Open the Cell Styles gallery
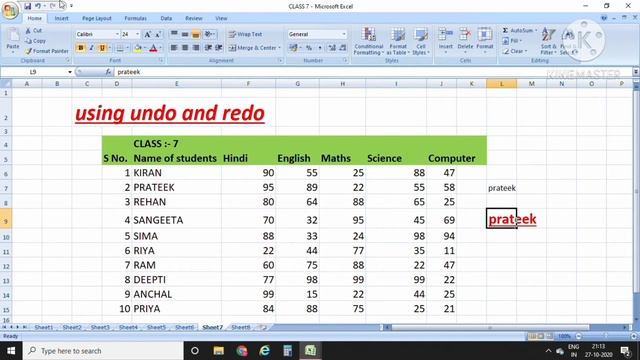This screenshot has width=640, height=360. [420, 41]
